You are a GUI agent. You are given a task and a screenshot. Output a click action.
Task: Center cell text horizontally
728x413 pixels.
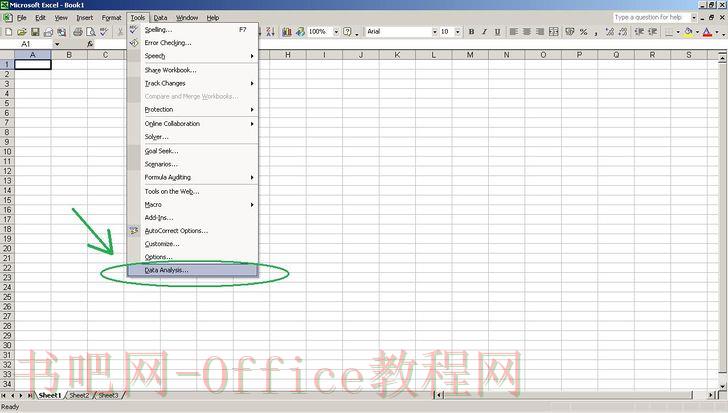click(x=526, y=32)
